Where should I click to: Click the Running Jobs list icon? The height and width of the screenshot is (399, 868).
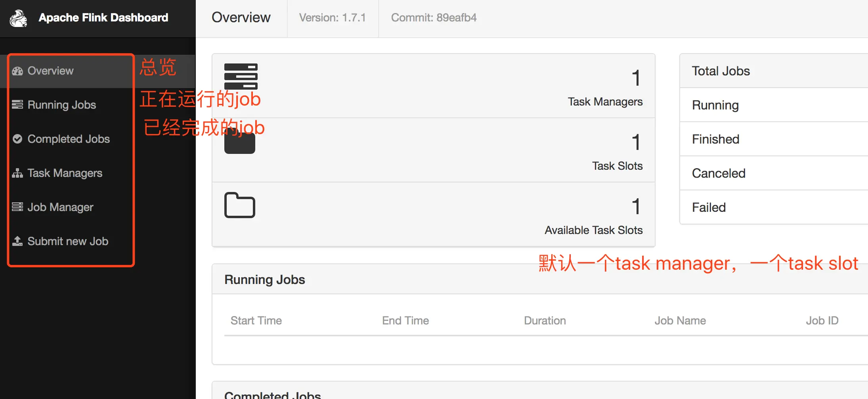(x=17, y=105)
